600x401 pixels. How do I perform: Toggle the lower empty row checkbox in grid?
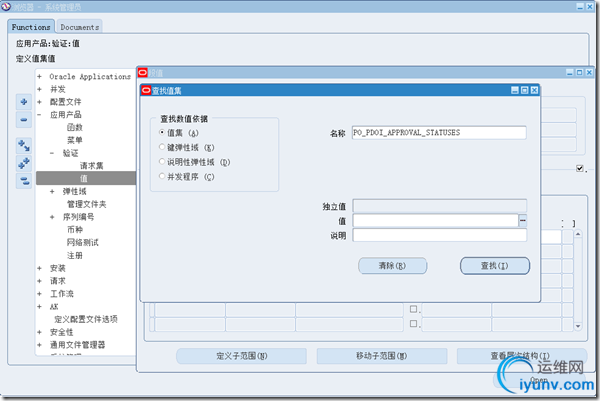(x=413, y=324)
